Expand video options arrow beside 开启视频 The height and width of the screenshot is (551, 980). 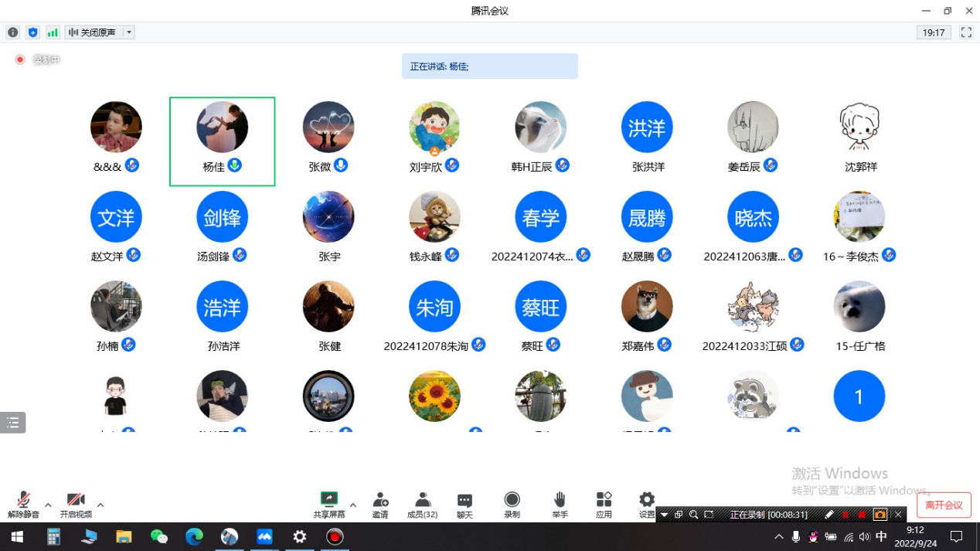pos(100,505)
